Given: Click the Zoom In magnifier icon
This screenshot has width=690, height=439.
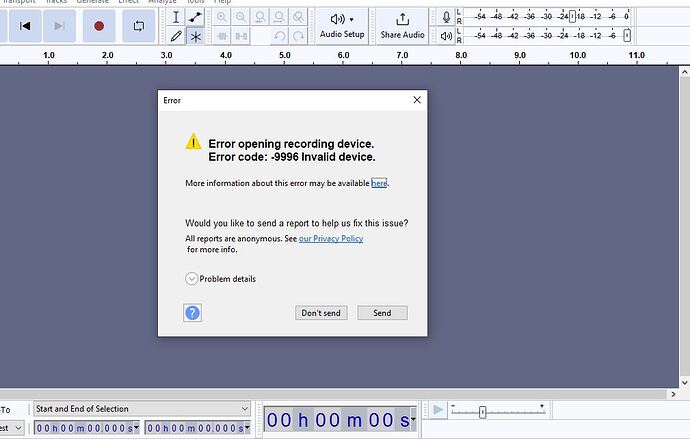Looking at the screenshot, I should click(x=222, y=17).
